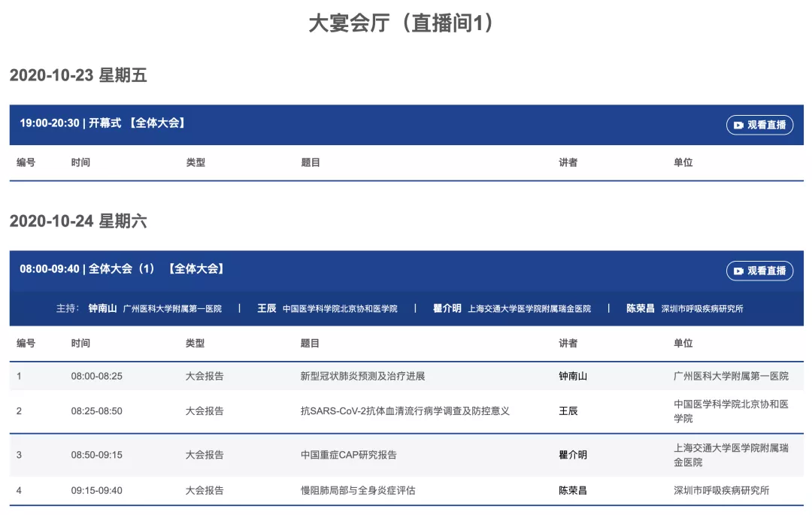
Task: Click the talk title 中国重症CAP研究报告
Action: (349, 455)
